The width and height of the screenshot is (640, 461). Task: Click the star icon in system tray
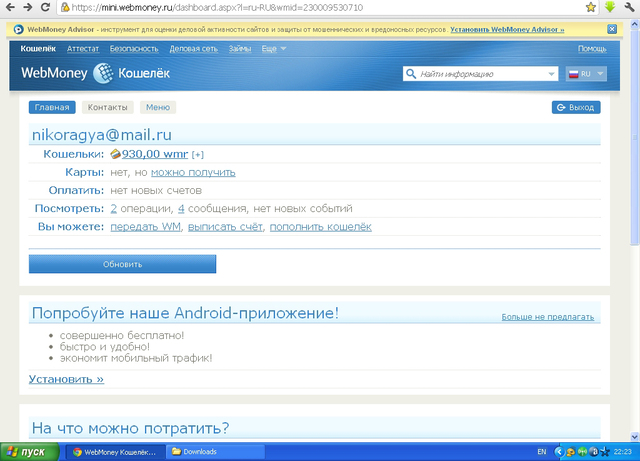(605, 452)
